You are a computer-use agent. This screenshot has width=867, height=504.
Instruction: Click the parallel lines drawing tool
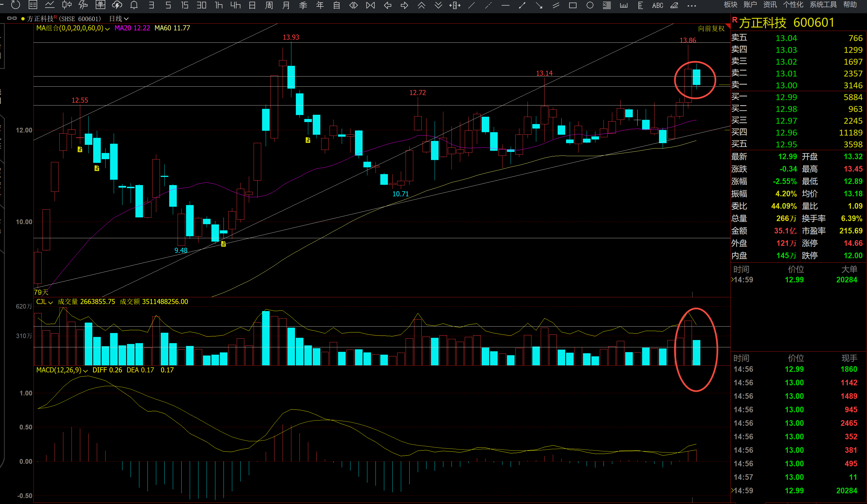pyautogui.click(x=556, y=5)
